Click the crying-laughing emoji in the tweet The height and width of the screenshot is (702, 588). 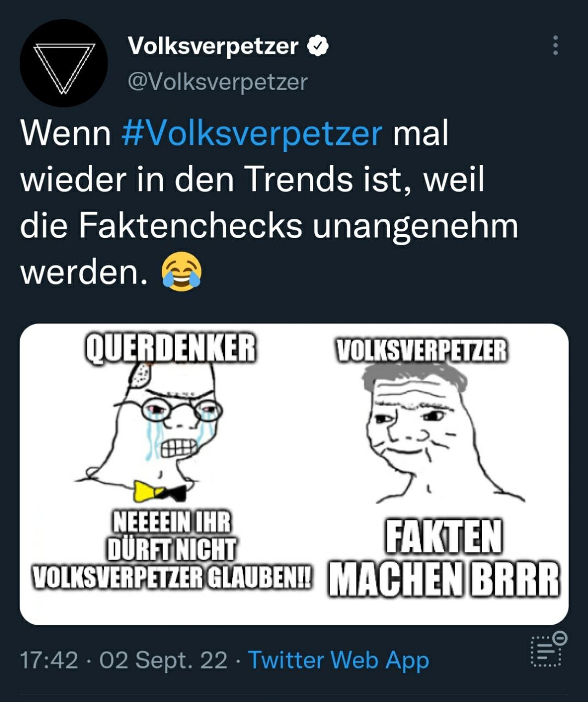click(x=182, y=272)
